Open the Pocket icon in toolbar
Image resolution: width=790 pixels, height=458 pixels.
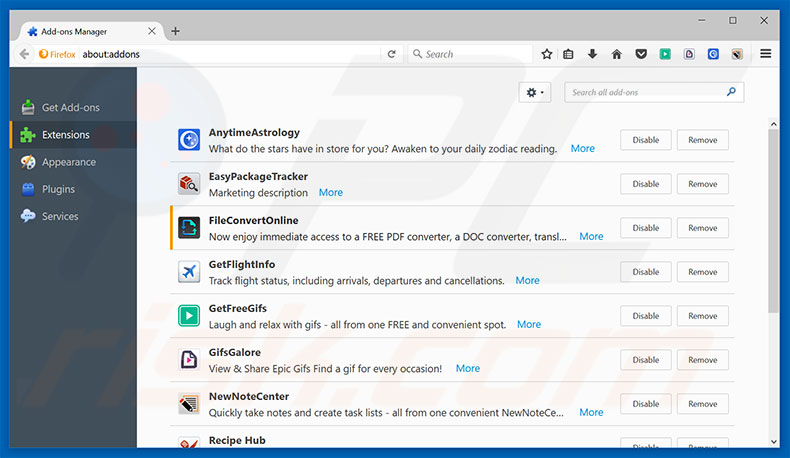coord(641,54)
